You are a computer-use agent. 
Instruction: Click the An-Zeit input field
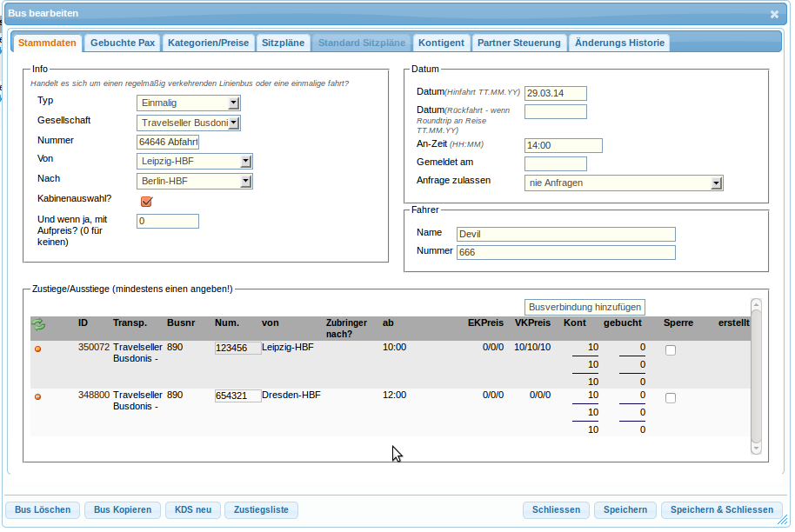563,146
